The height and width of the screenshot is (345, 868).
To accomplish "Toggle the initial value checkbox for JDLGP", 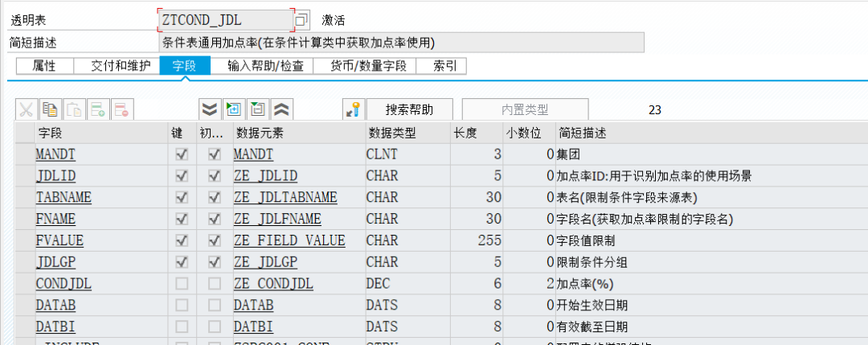I will (x=215, y=262).
